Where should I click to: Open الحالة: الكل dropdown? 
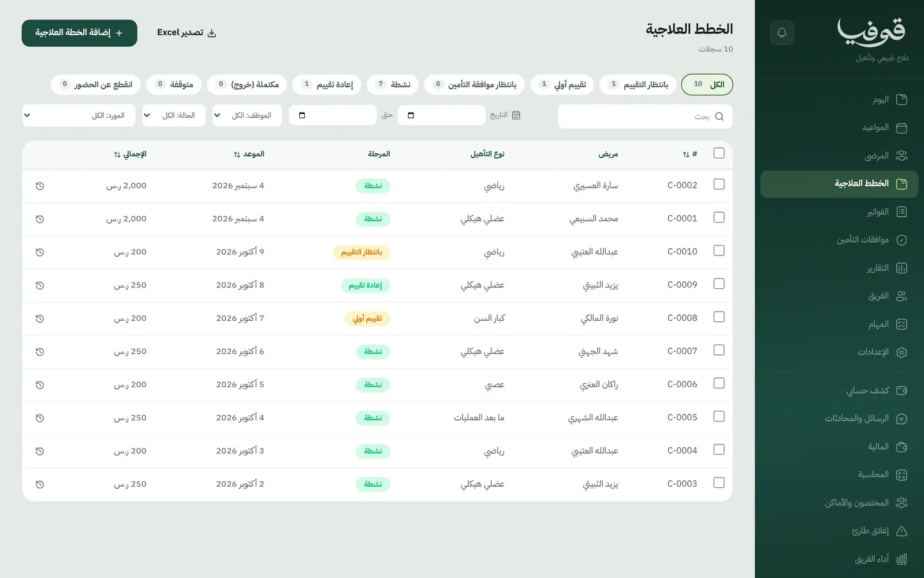pos(174,116)
